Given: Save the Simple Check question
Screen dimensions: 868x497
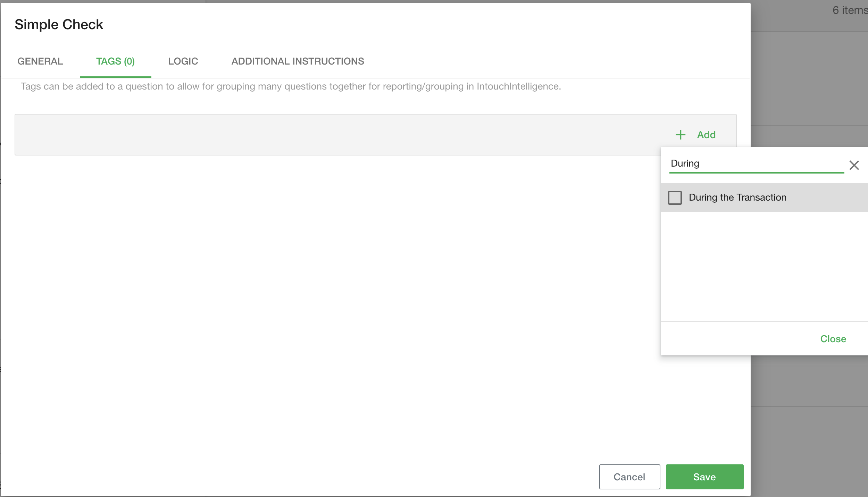Looking at the screenshot, I should (x=704, y=477).
